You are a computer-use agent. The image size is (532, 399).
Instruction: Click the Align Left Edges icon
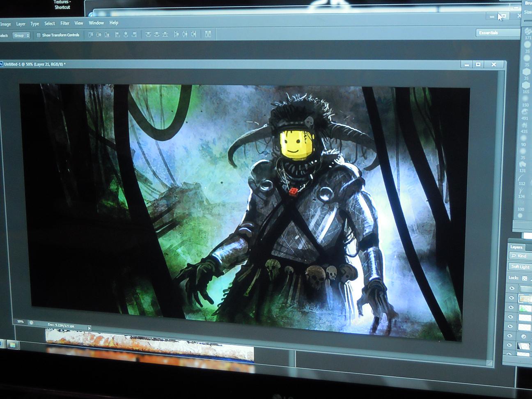pyautogui.click(x=117, y=35)
